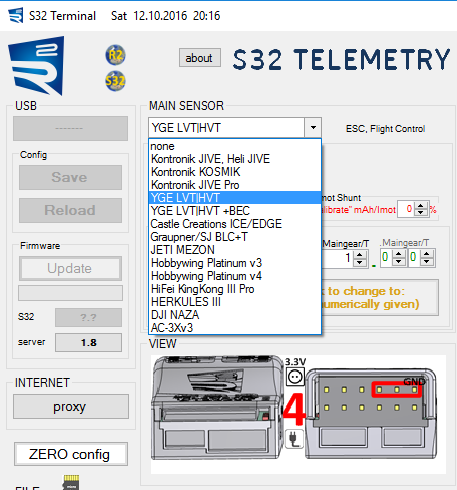Choose Kontronik JIVE Pro sensor
Viewport: 457px width, 490px height.
[235, 185]
